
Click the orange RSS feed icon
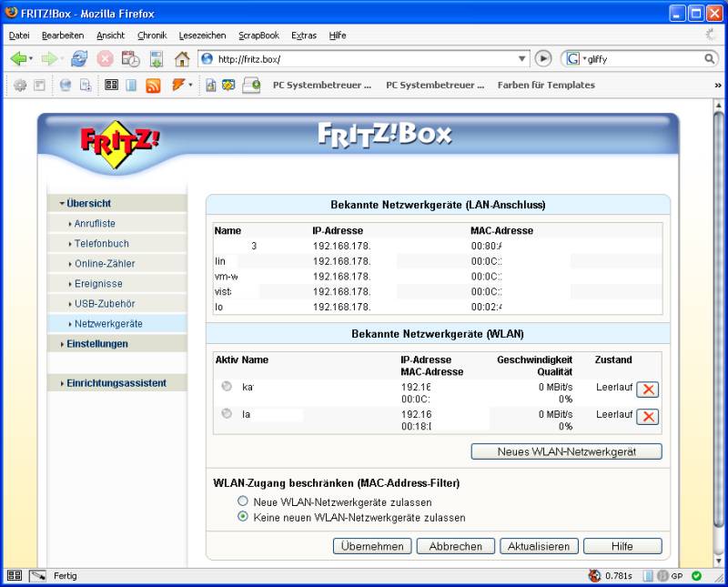153,86
